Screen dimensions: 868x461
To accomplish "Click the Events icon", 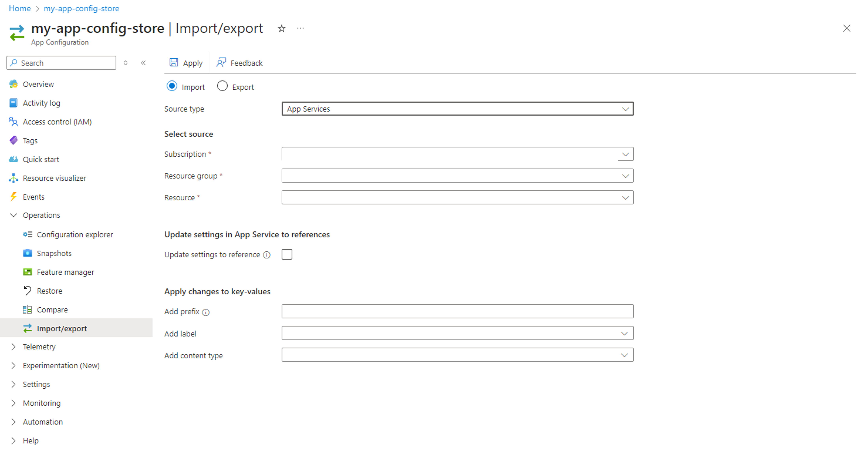I will (14, 197).
